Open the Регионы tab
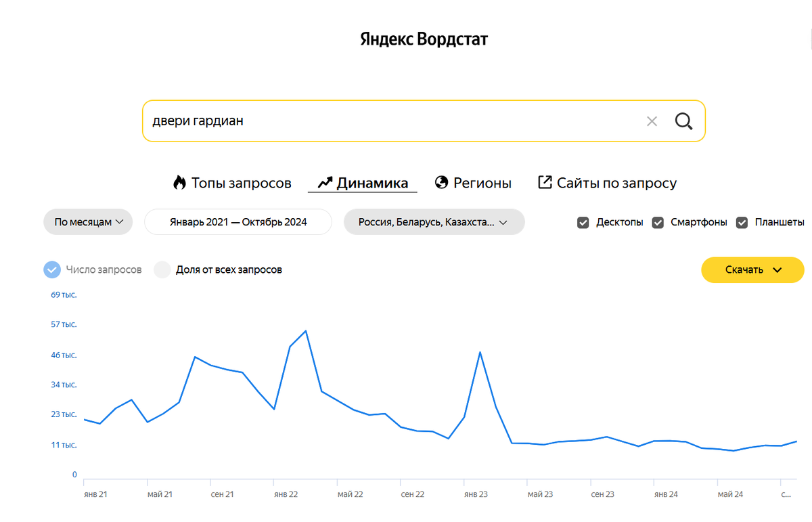 point(473,183)
